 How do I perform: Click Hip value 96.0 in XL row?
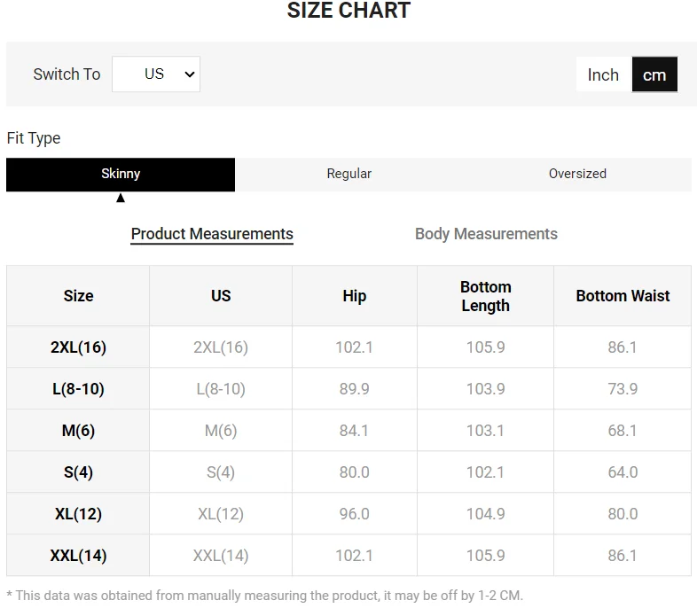(355, 514)
